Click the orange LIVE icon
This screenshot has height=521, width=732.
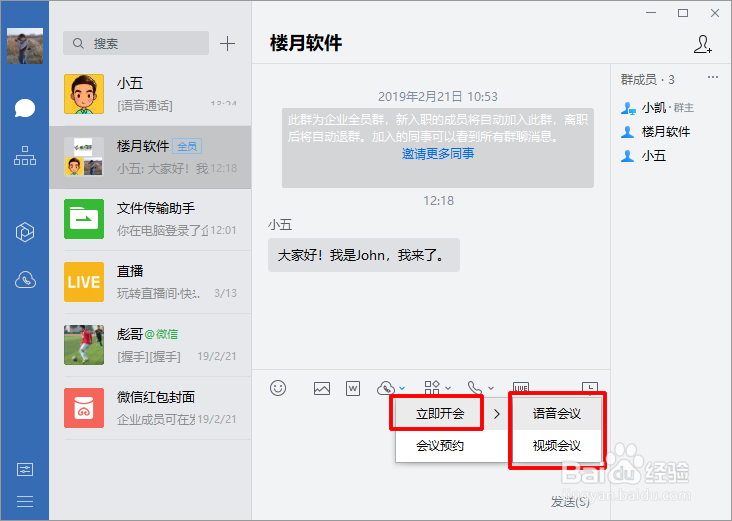tap(84, 282)
